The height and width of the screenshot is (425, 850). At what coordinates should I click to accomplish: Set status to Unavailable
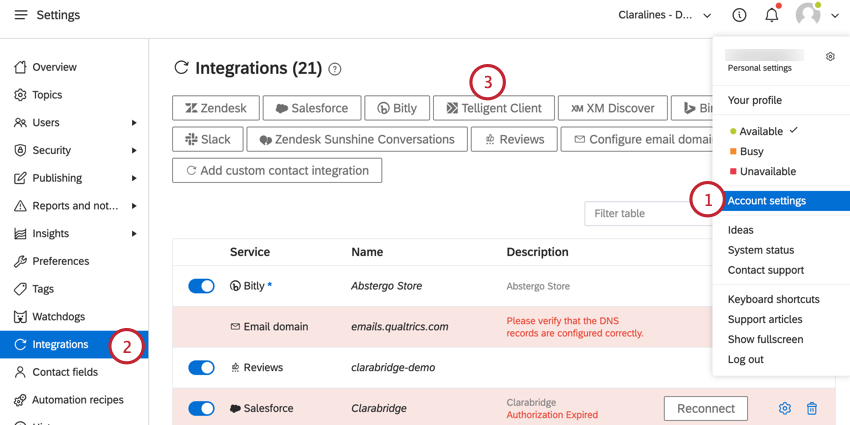[x=763, y=171]
